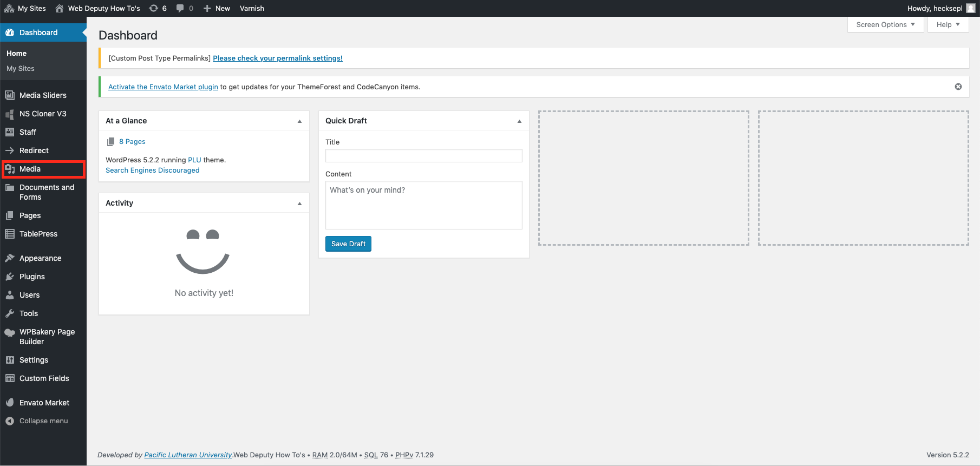Collapse the At a Glance widget
Screen dimensions: 980x466
pos(299,121)
